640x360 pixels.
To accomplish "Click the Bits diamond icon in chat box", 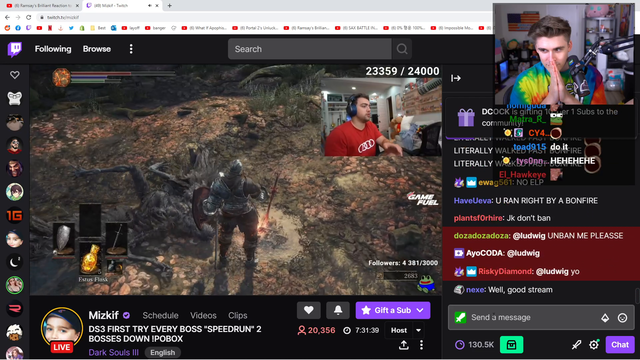I will (605, 318).
